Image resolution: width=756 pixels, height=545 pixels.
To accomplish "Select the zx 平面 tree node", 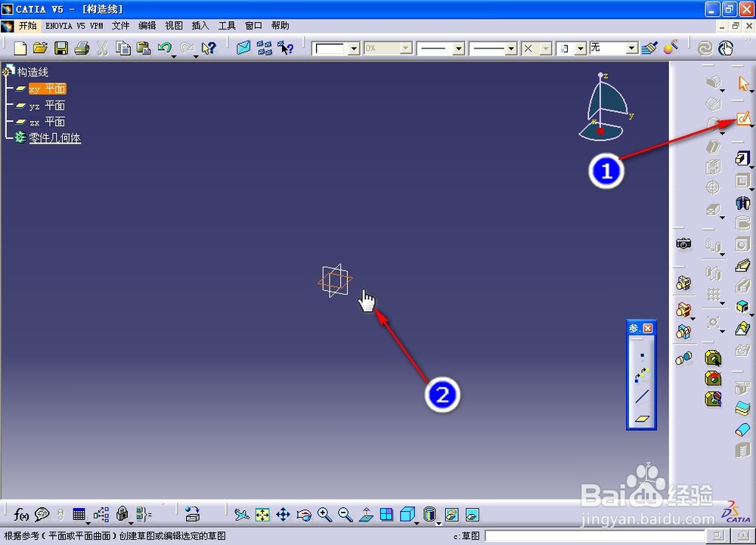I will point(47,122).
